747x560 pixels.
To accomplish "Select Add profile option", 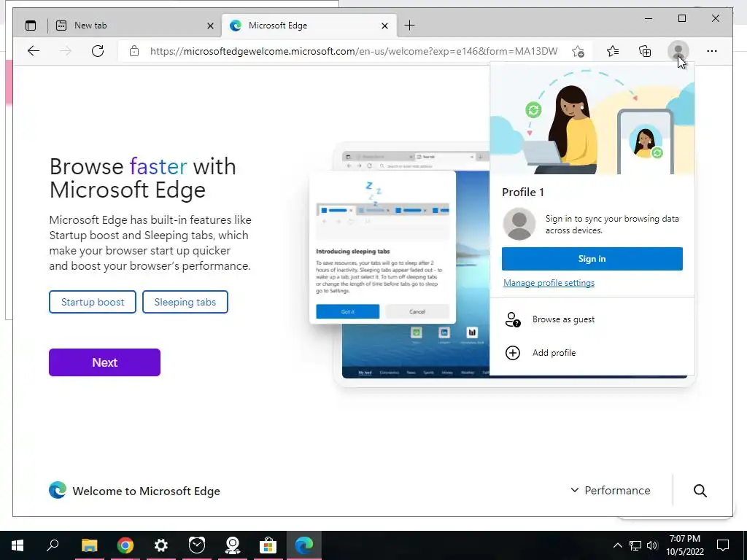I will click(592, 353).
